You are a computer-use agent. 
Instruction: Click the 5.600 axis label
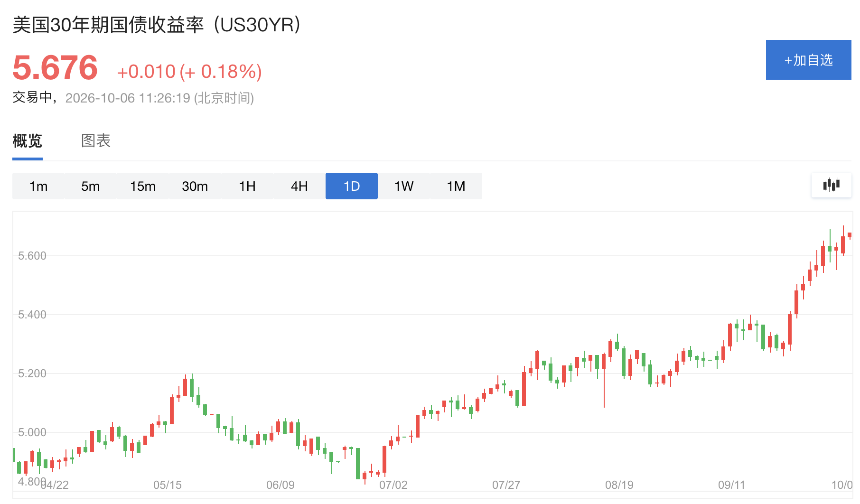[32, 256]
